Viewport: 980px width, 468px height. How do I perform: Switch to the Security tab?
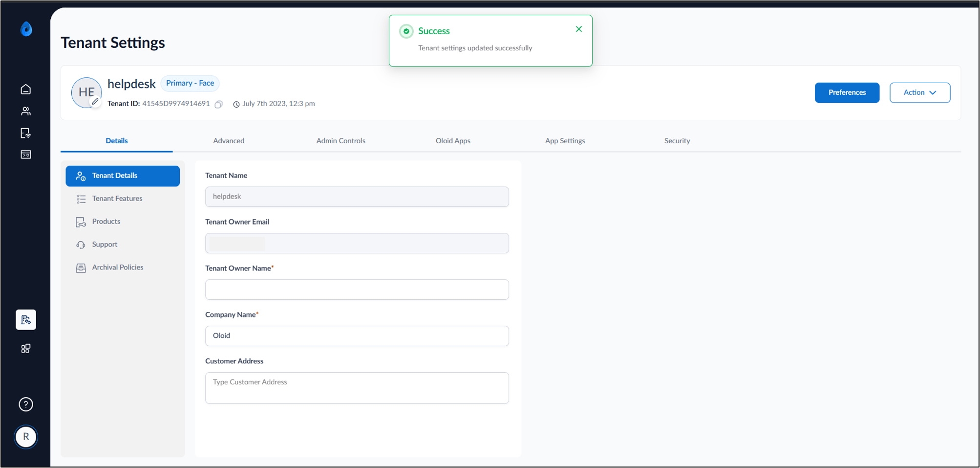point(677,141)
